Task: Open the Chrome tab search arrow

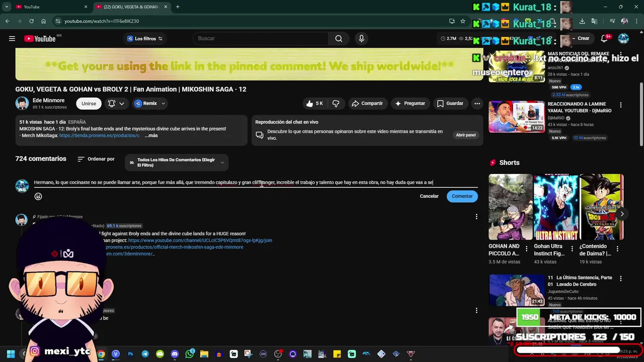Action: 6,7
